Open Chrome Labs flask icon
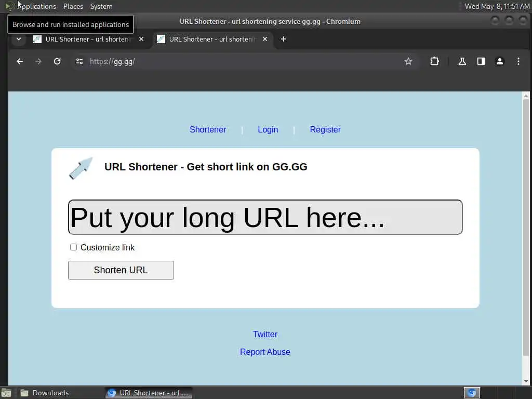This screenshot has width=532, height=399. coord(462,61)
